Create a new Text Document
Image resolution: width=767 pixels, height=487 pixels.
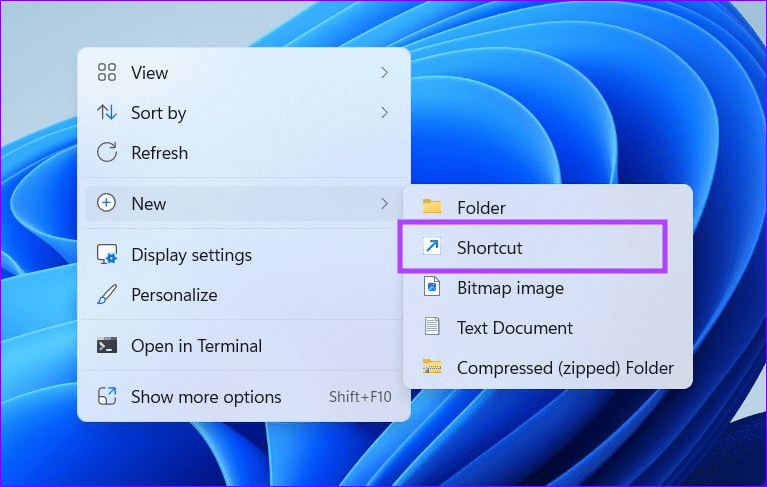click(547, 328)
